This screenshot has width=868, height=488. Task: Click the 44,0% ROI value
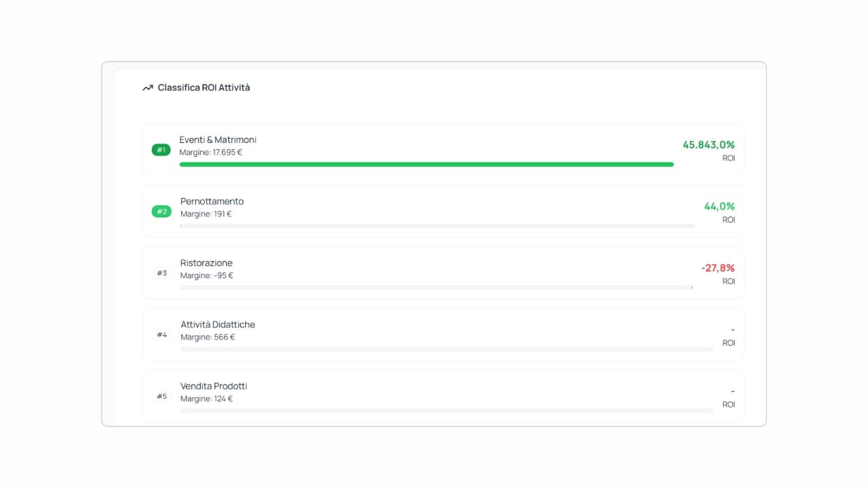tap(719, 207)
